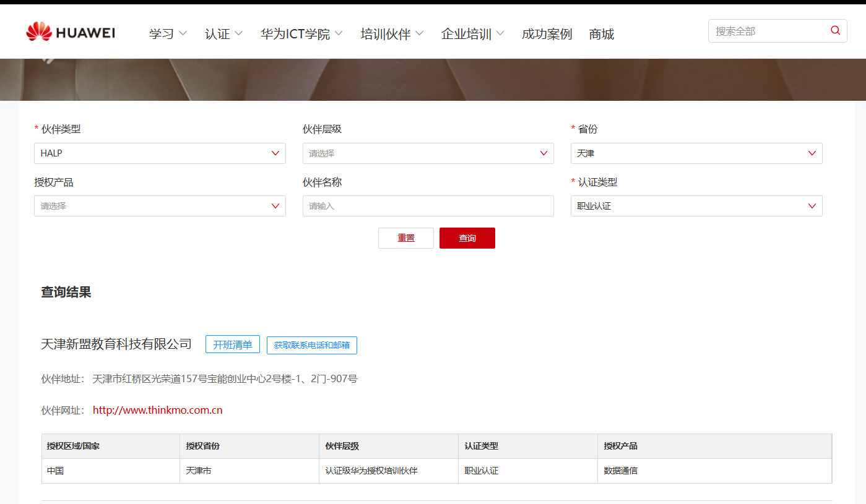
Task: Focus the 搜索全部 search box
Action: (x=768, y=31)
